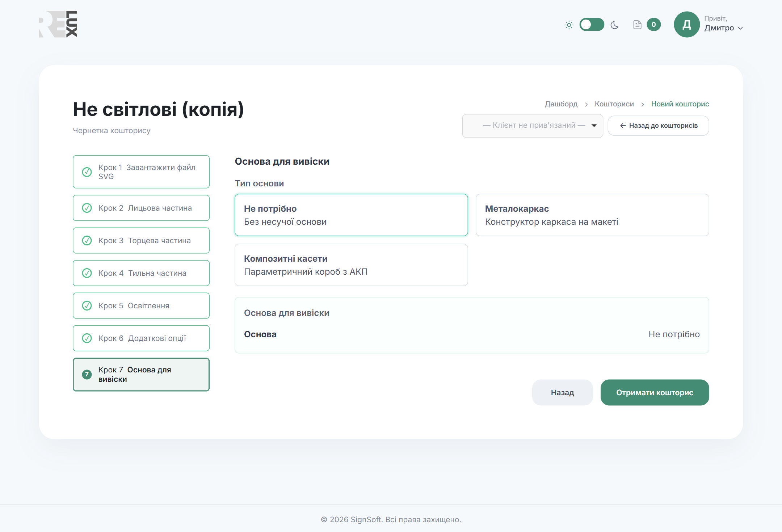Click the RE LUX logo

click(x=58, y=24)
